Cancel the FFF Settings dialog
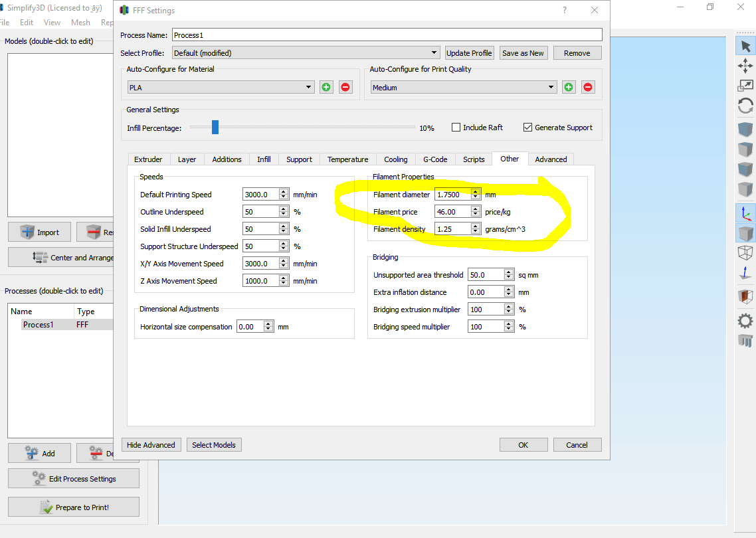This screenshot has width=756, height=538. (x=577, y=445)
